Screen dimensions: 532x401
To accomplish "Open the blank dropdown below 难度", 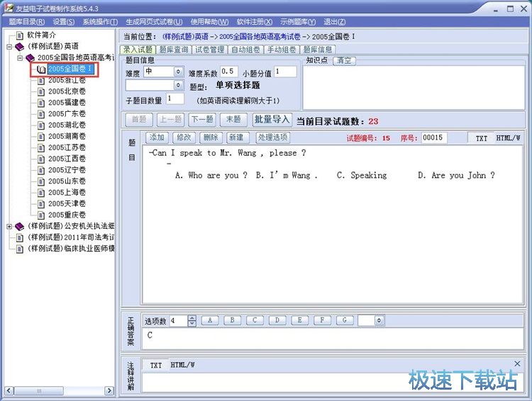I will pyautogui.click(x=178, y=85).
